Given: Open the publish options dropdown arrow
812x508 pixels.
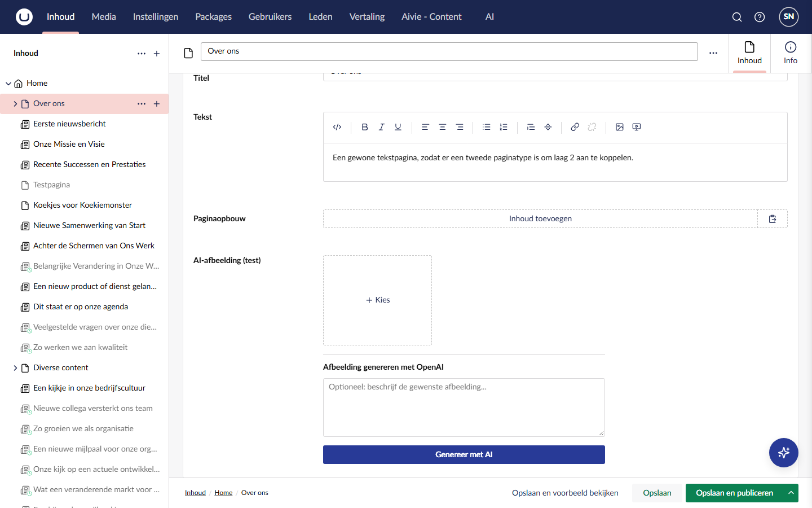Looking at the screenshot, I should [x=791, y=493].
